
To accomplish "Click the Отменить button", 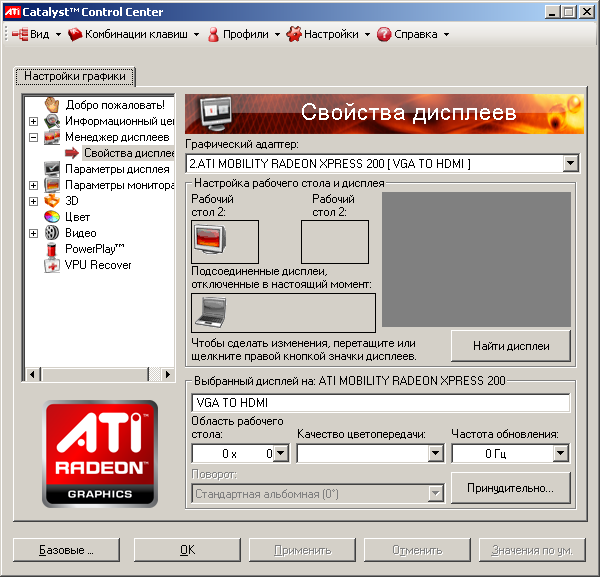I will 417,550.
